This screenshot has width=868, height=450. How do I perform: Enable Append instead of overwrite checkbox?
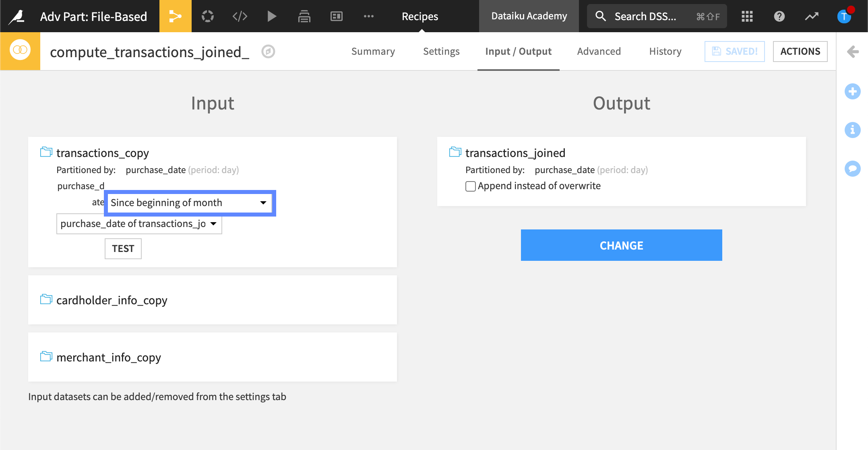470,186
